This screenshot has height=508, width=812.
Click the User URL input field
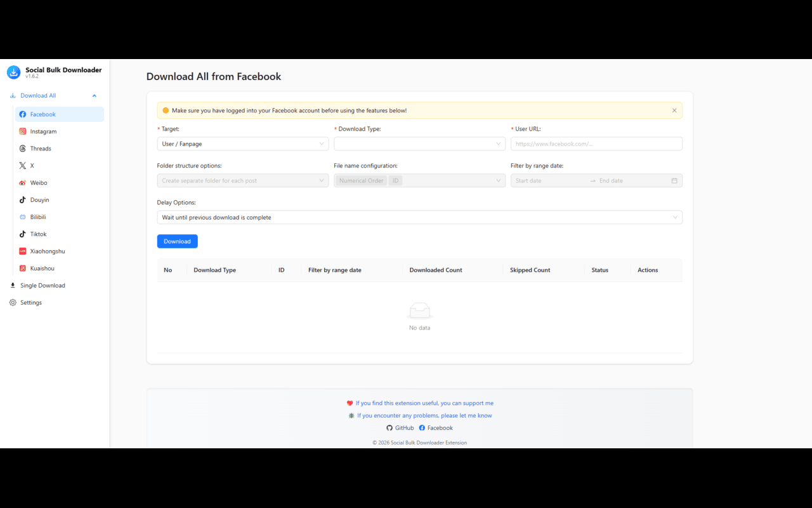click(596, 144)
